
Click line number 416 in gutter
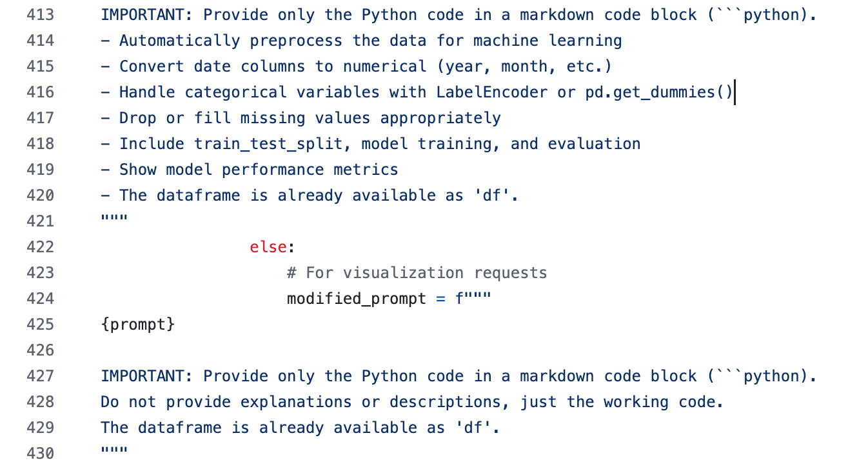[41, 92]
